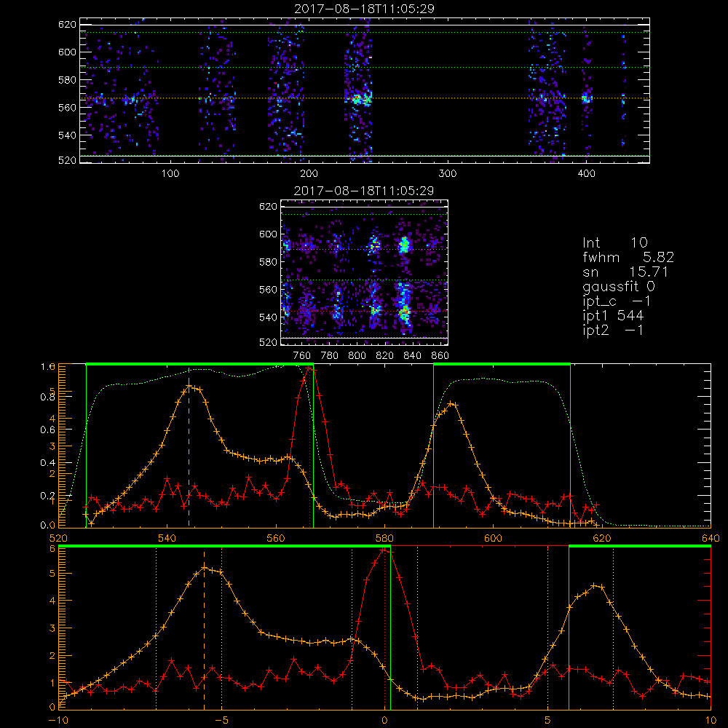Image resolution: width=728 pixels, height=728 pixels.
Task: Click the x-axis label '300' of the top image
Action: [x=448, y=174]
